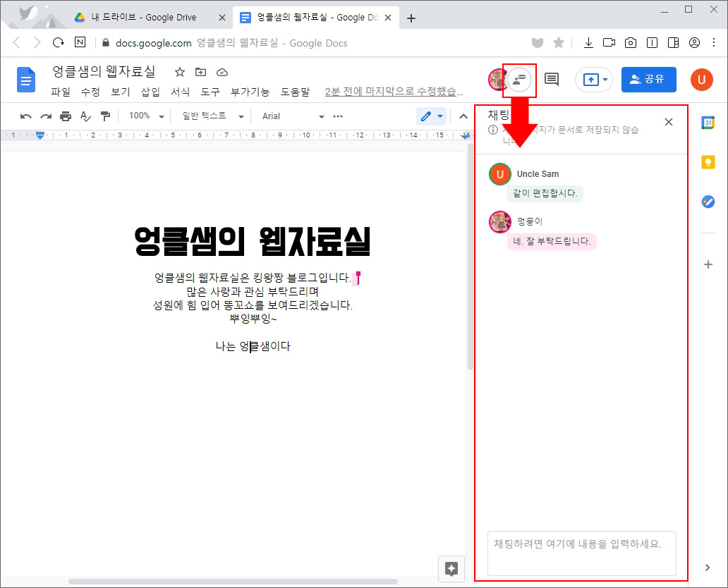Click the Explore button at bottom of document
The width and height of the screenshot is (728, 588).
pos(451,568)
